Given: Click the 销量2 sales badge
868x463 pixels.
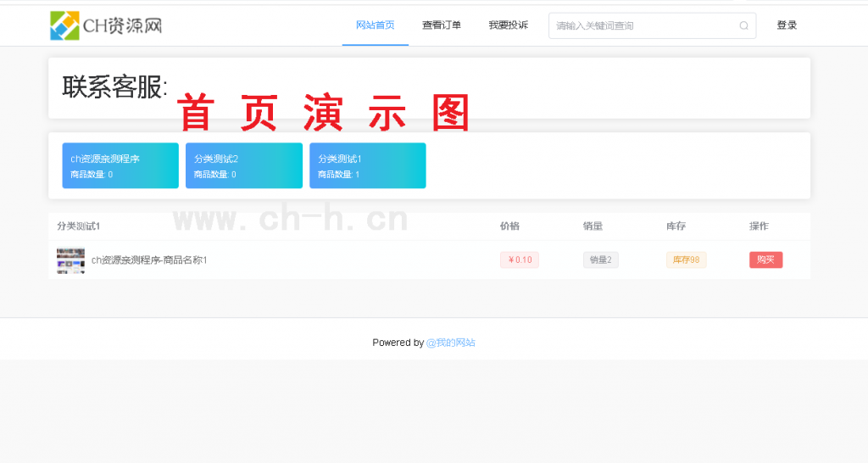Looking at the screenshot, I should point(601,259).
